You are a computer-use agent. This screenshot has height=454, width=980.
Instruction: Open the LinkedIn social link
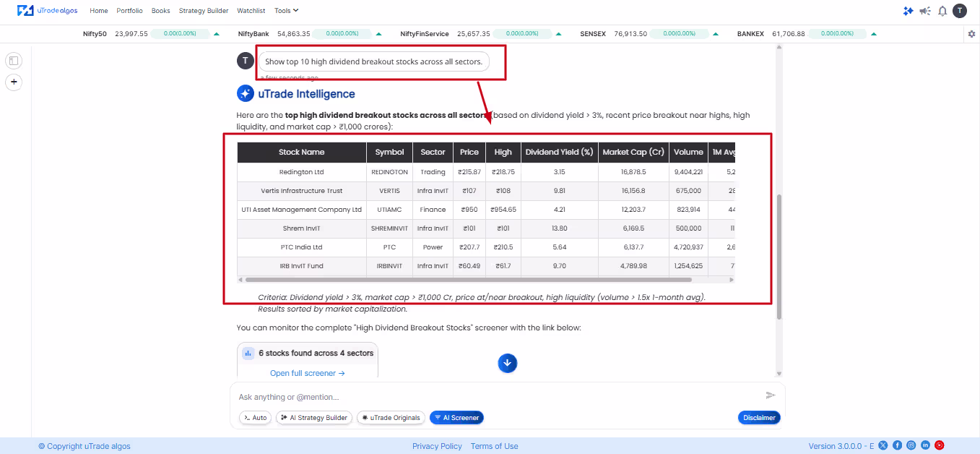(x=925, y=446)
